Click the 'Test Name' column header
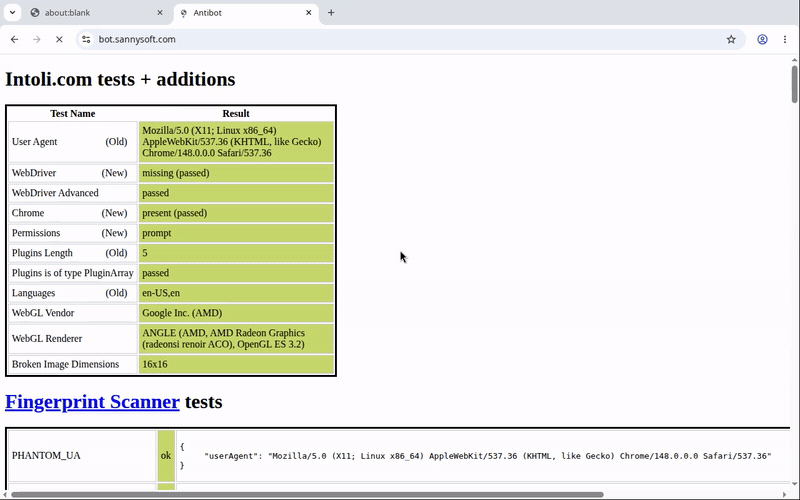The image size is (800, 500). (x=72, y=113)
